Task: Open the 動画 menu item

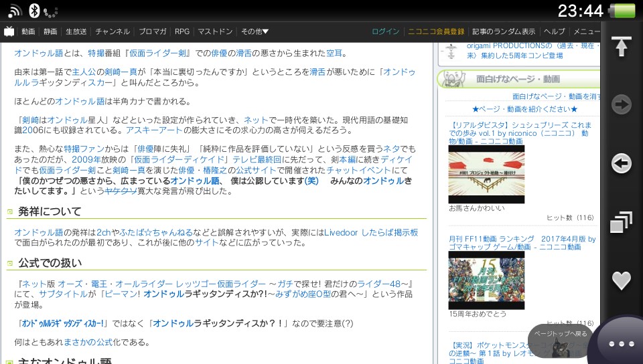Action: (28, 31)
